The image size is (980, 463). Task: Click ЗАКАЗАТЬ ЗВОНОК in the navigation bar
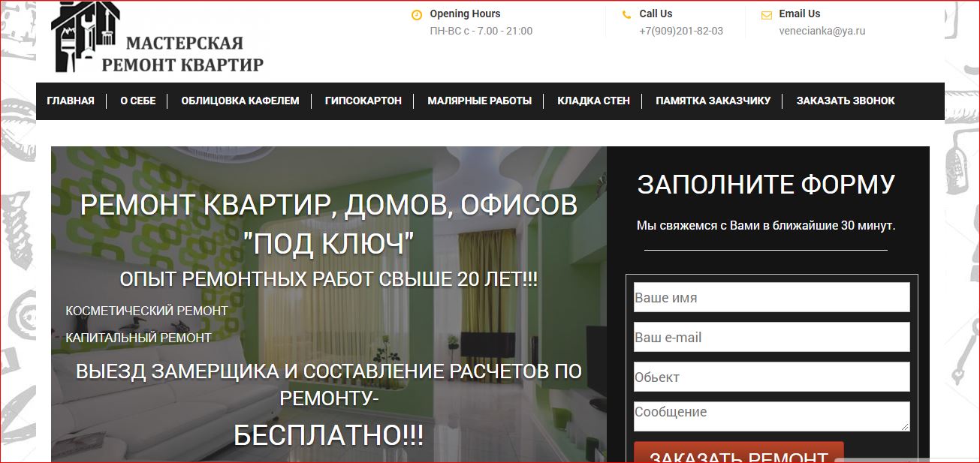(x=846, y=101)
